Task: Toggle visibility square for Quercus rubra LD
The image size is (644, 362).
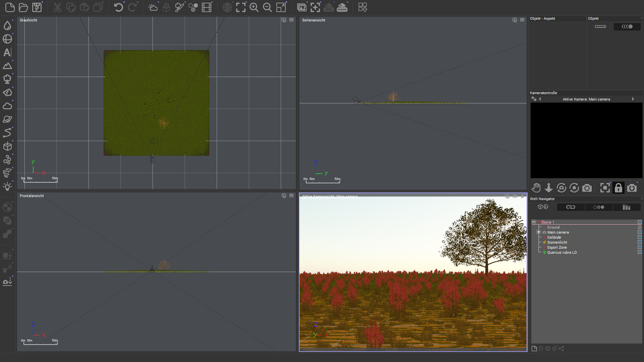Action: pyautogui.click(x=639, y=252)
